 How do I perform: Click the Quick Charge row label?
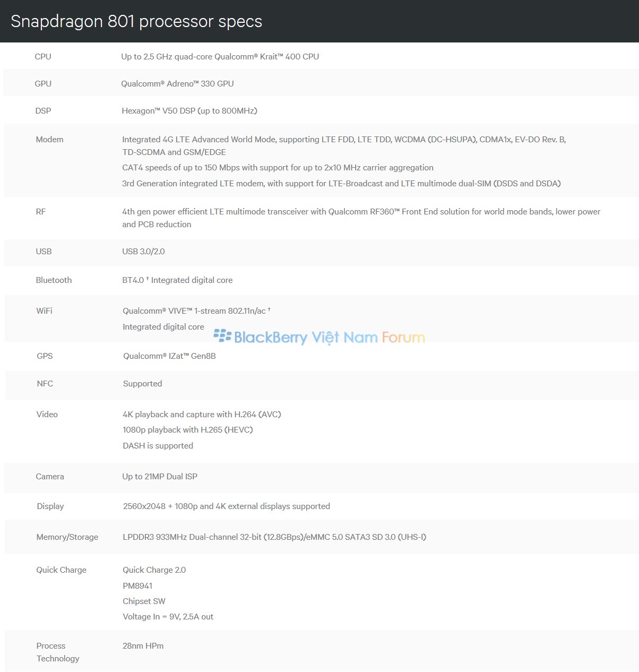tap(61, 570)
